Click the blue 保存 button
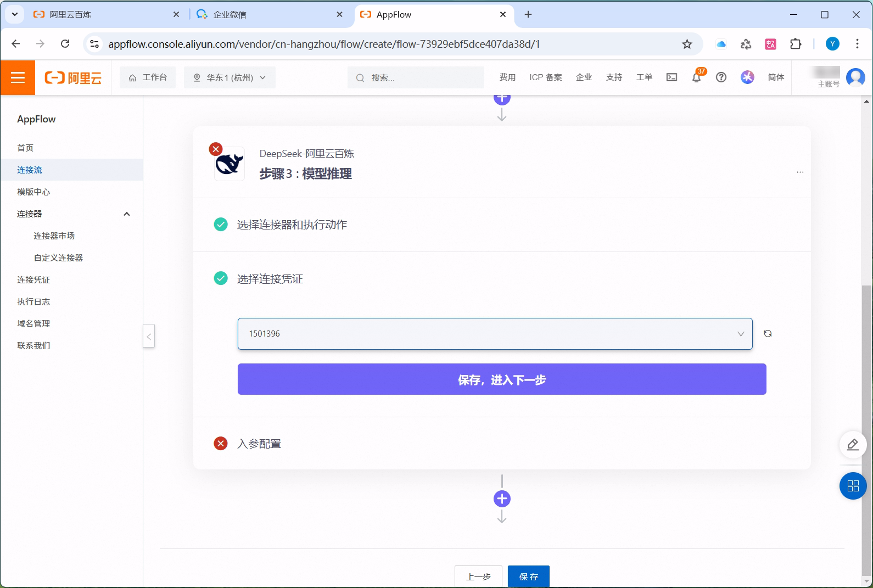 [528, 576]
